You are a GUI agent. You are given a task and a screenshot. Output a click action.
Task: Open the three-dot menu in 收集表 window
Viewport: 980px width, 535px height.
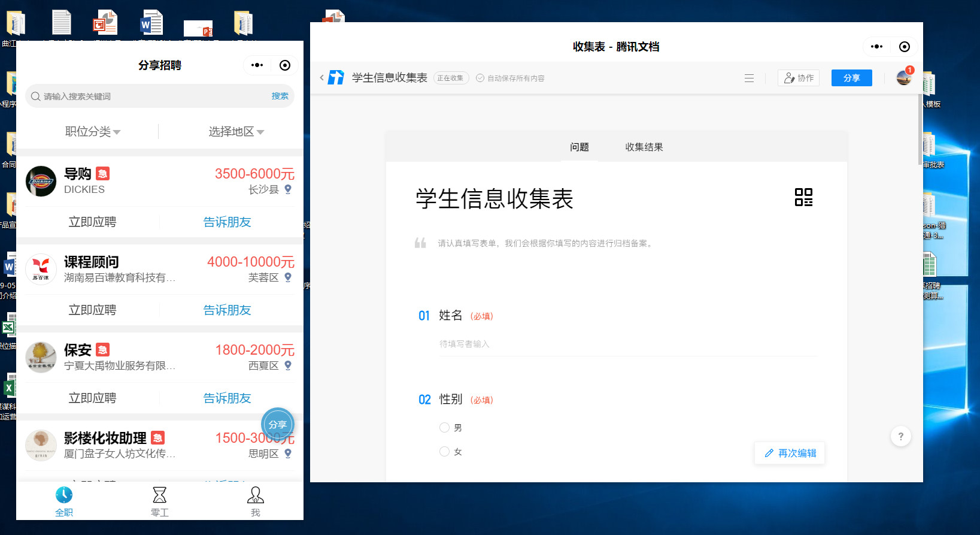pos(876,47)
